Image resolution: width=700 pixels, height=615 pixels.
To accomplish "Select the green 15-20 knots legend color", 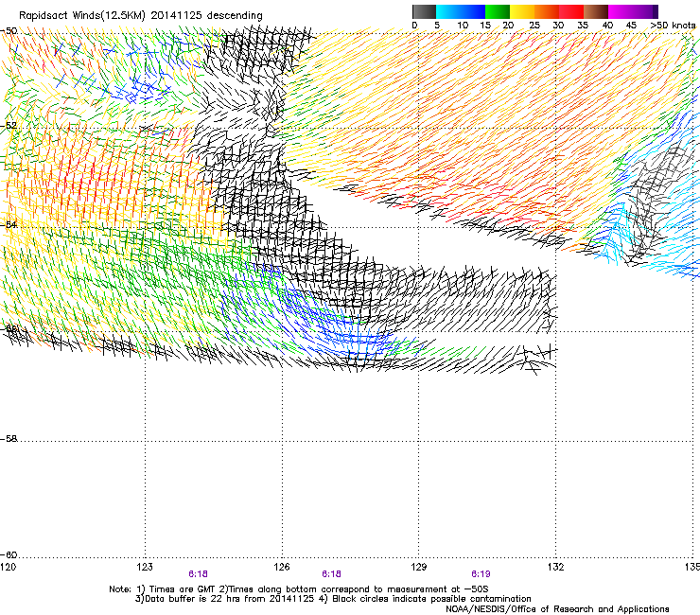I will coord(498,11).
